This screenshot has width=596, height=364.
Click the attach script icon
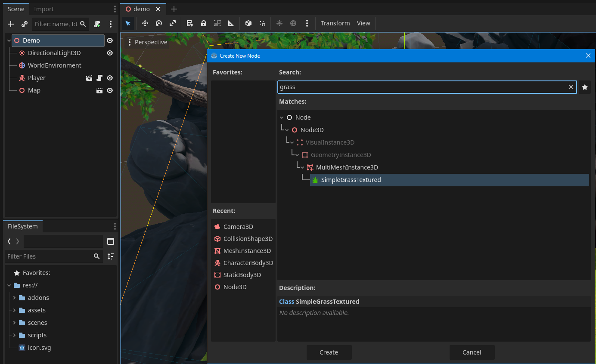click(x=97, y=24)
